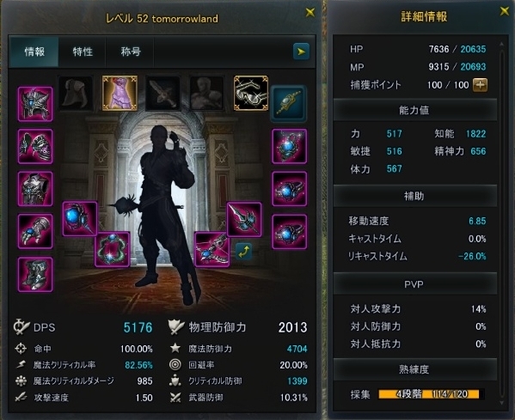Switch to the 特性 tab
The width and height of the screenshot is (515, 420).
(83, 52)
